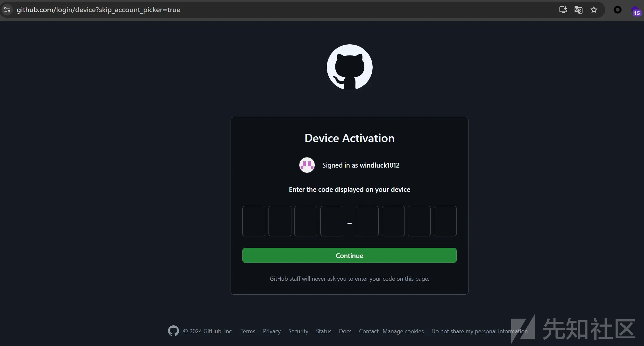Viewport: 644px width, 346px height.
Task: Focus the sixth code character box
Action: click(393, 221)
